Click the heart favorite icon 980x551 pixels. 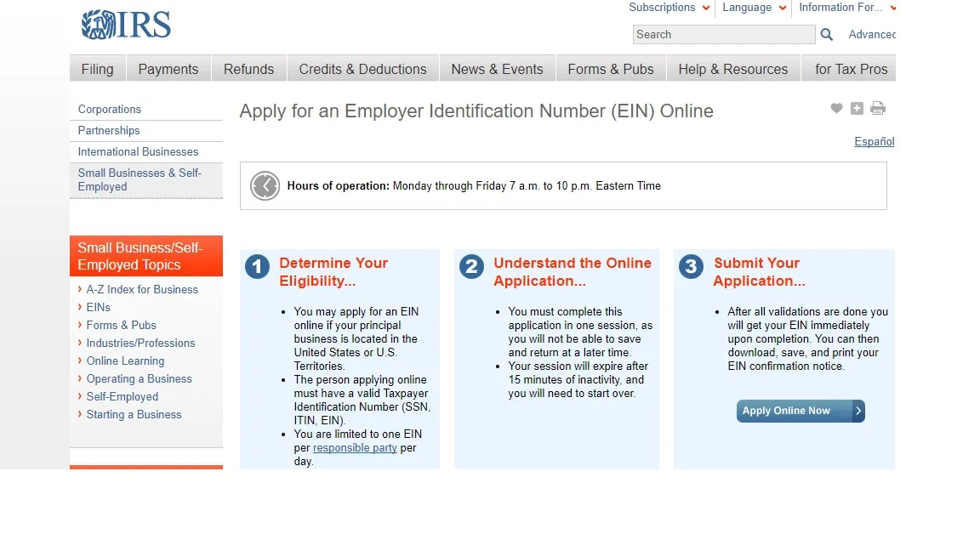click(836, 108)
